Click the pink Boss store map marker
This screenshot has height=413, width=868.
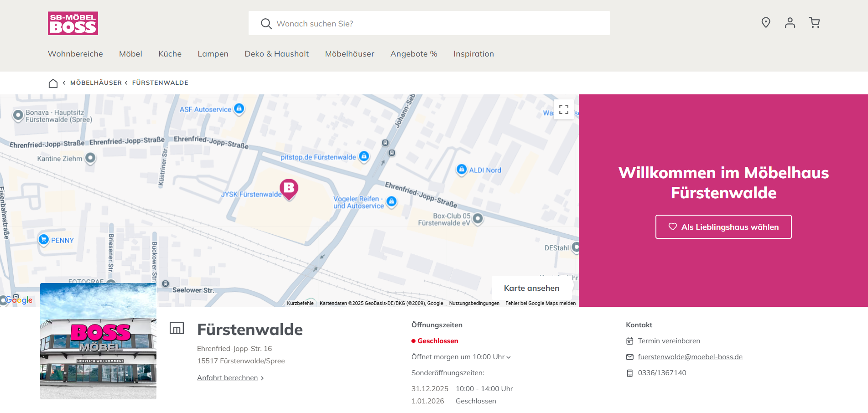tap(289, 188)
